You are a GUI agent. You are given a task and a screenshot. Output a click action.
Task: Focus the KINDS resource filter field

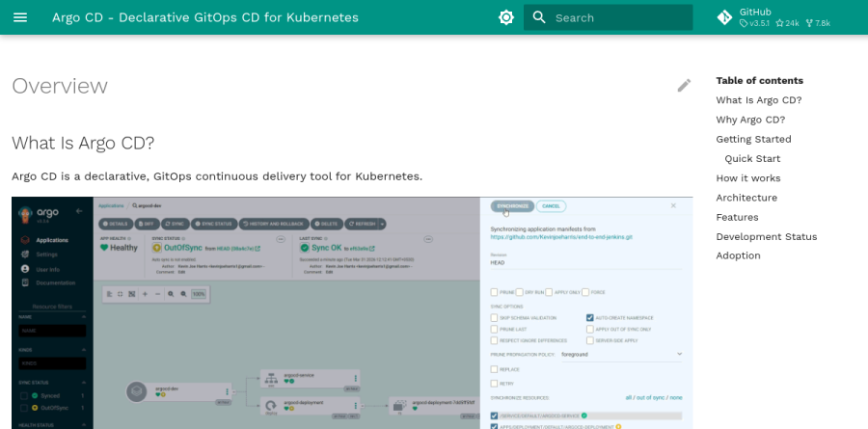(x=52, y=363)
